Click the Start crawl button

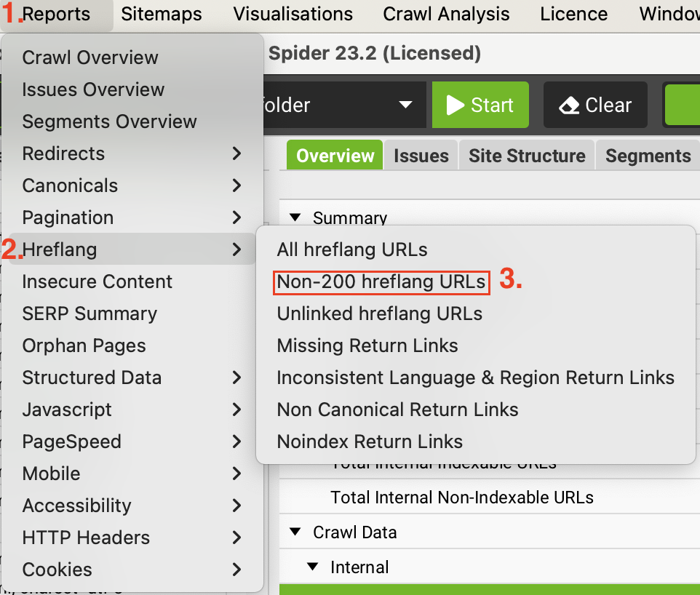click(480, 105)
